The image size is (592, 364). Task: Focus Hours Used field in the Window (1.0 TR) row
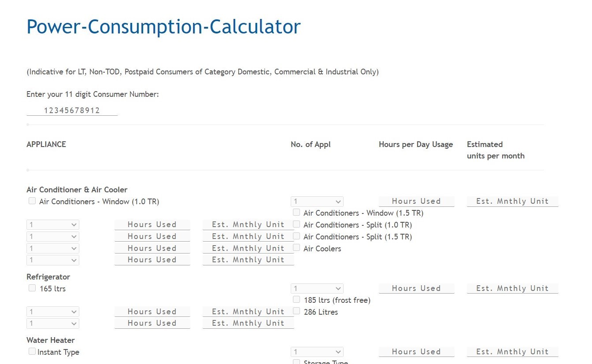click(x=416, y=201)
